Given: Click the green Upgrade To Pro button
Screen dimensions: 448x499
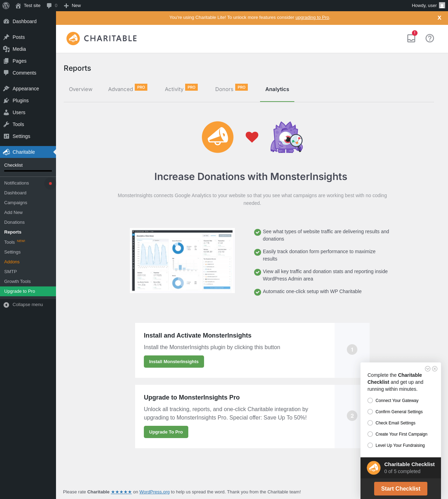Looking at the screenshot, I should [x=166, y=432].
